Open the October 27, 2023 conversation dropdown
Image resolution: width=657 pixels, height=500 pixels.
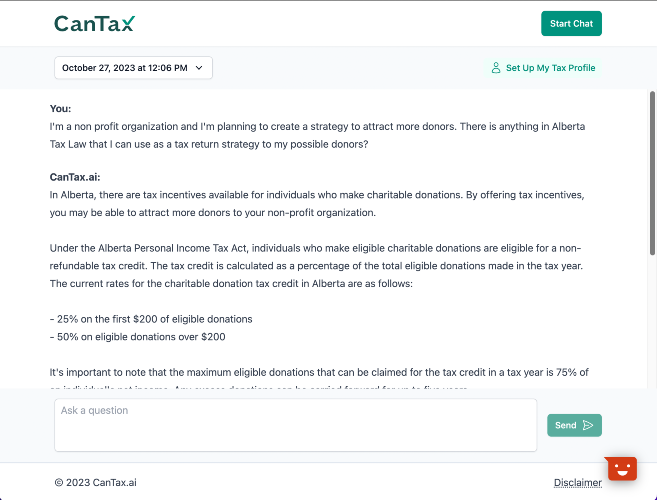click(x=133, y=68)
